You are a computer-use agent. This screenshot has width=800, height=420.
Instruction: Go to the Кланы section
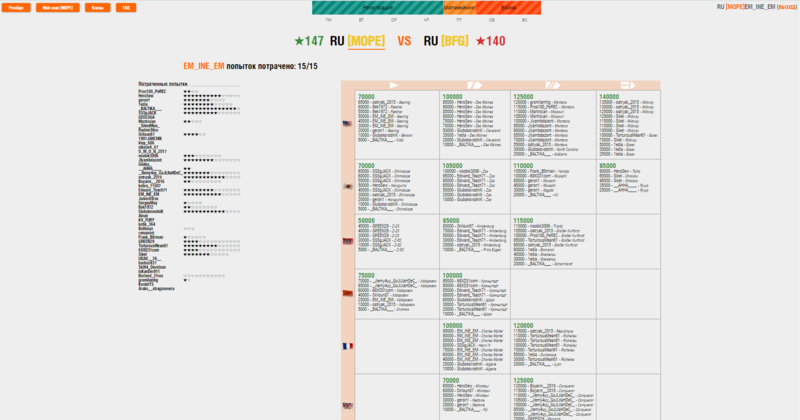click(96, 7)
